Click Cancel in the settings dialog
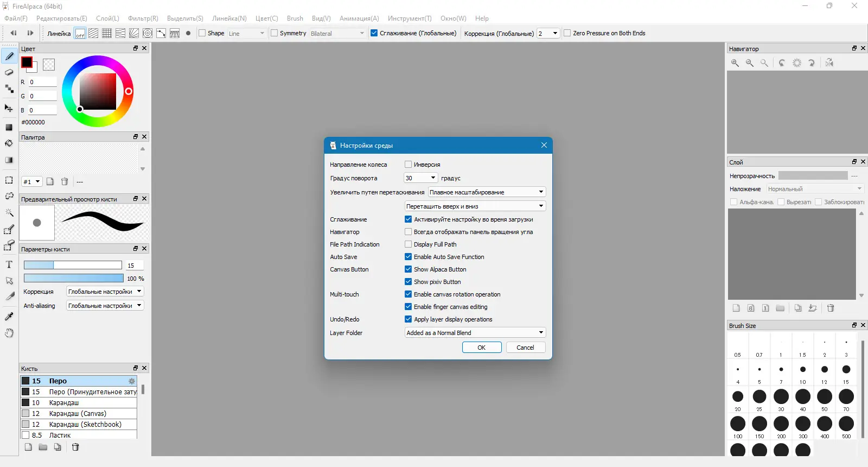The image size is (868, 467). (526, 348)
